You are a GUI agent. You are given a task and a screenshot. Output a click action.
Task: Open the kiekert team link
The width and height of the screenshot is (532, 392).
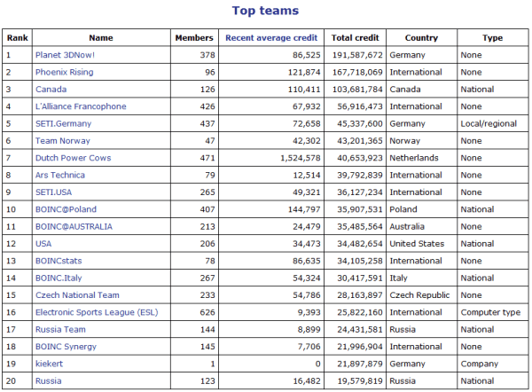click(49, 364)
